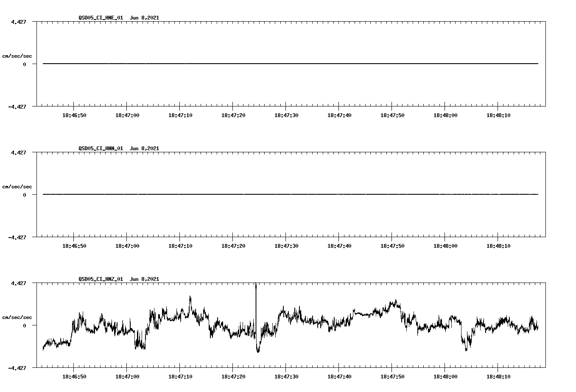The width and height of the screenshot is (576, 392).
Task: Click 18:46:50 tick label on HNE plot
Action: pos(74,115)
